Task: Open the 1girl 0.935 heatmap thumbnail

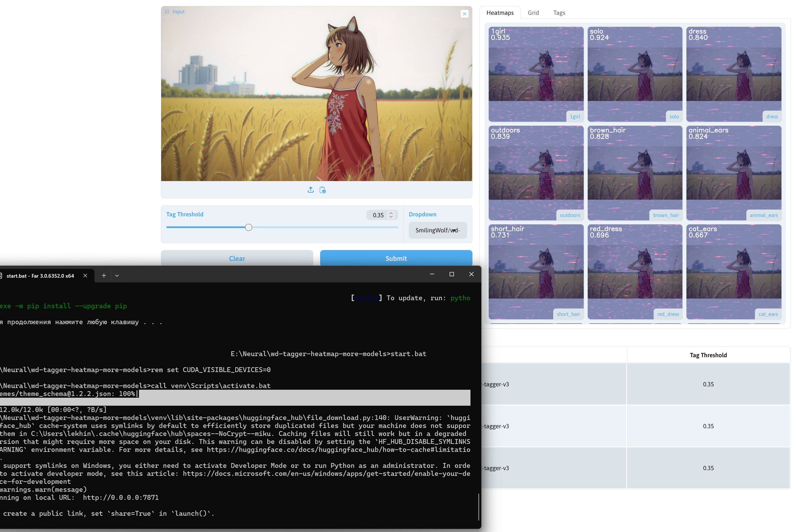Action: pyautogui.click(x=536, y=74)
